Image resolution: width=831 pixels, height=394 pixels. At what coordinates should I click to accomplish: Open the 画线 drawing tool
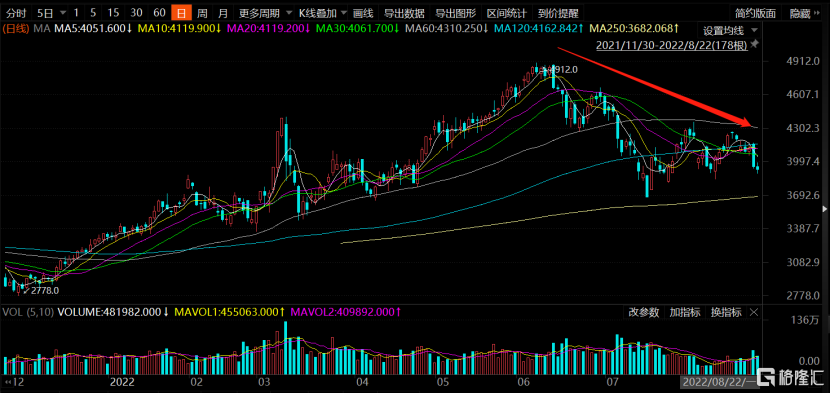coord(363,13)
